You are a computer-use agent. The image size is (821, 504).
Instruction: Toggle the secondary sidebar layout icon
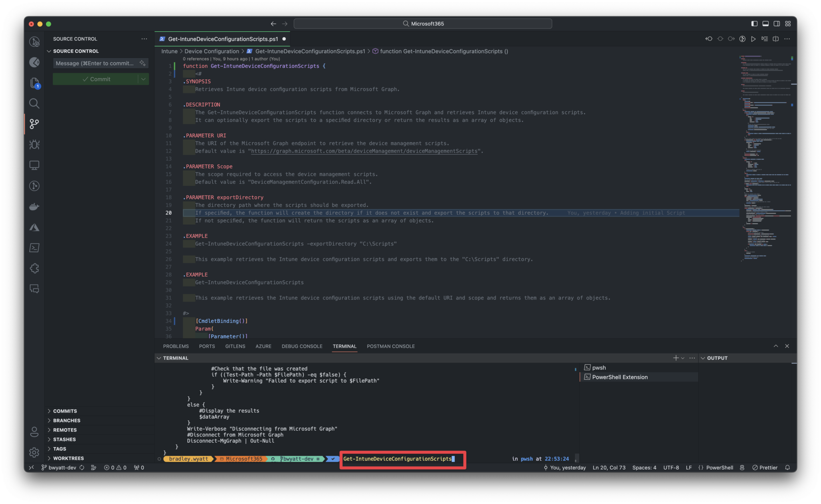coord(777,24)
